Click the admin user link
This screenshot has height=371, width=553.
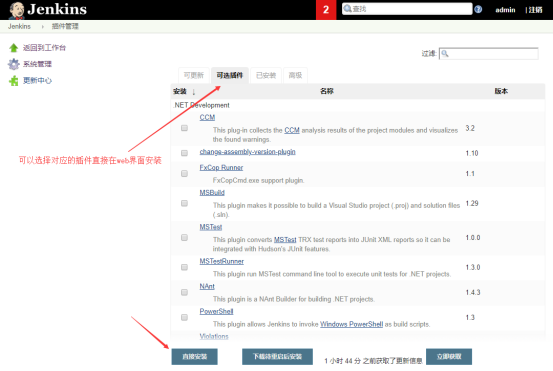click(505, 10)
